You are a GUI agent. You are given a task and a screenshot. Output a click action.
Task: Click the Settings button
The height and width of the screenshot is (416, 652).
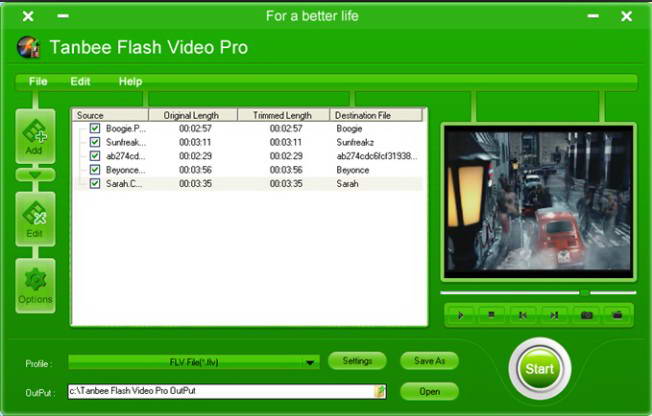357,361
